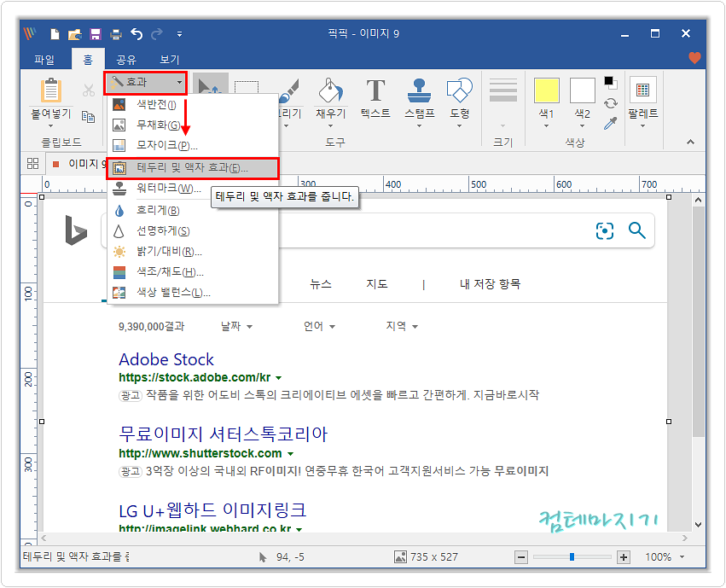Click the 지도 search tab in canvas
Viewport: 726px width, 588px height.
(377, 284)
